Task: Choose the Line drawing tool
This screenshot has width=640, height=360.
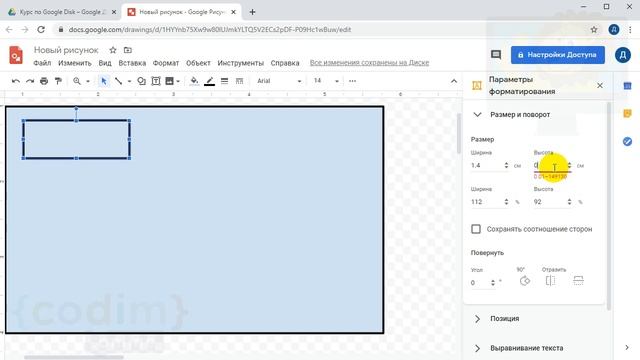Action: tap(118, 81)
